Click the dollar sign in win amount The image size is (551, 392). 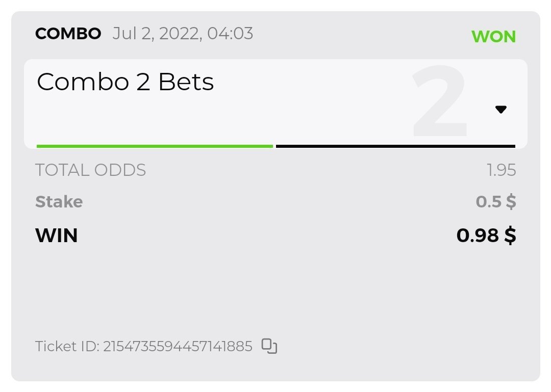[510, 236]
